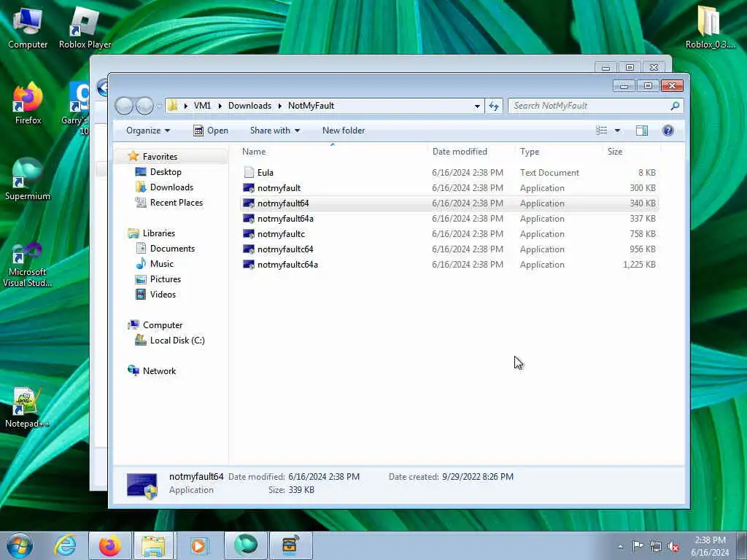Click the Windows Start button
Screen dimensions: 747x560
[x=20, y=545]
